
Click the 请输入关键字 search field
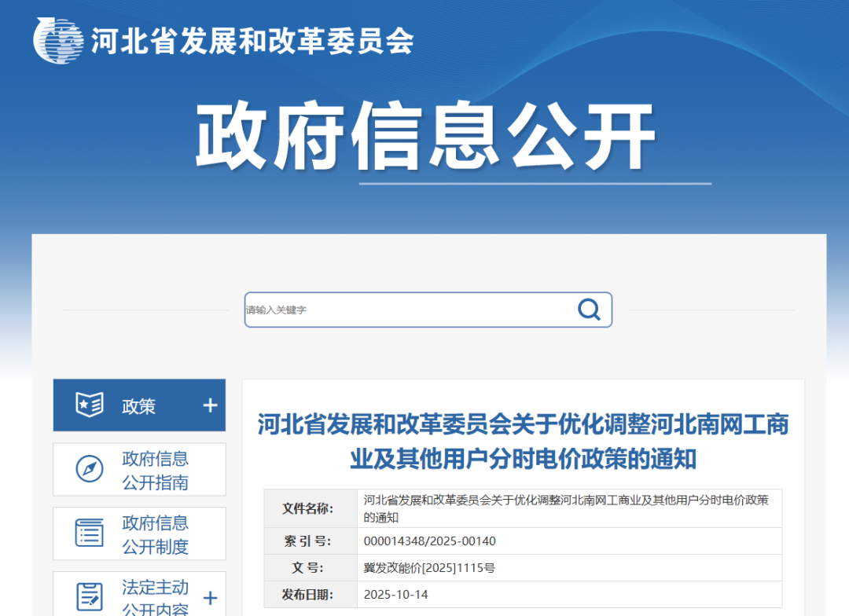330,310
